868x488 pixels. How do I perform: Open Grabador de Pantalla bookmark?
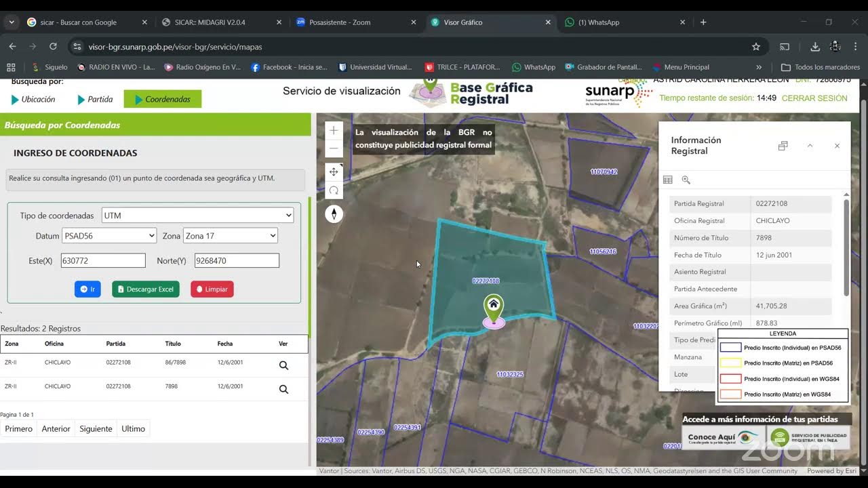(603, 67)
